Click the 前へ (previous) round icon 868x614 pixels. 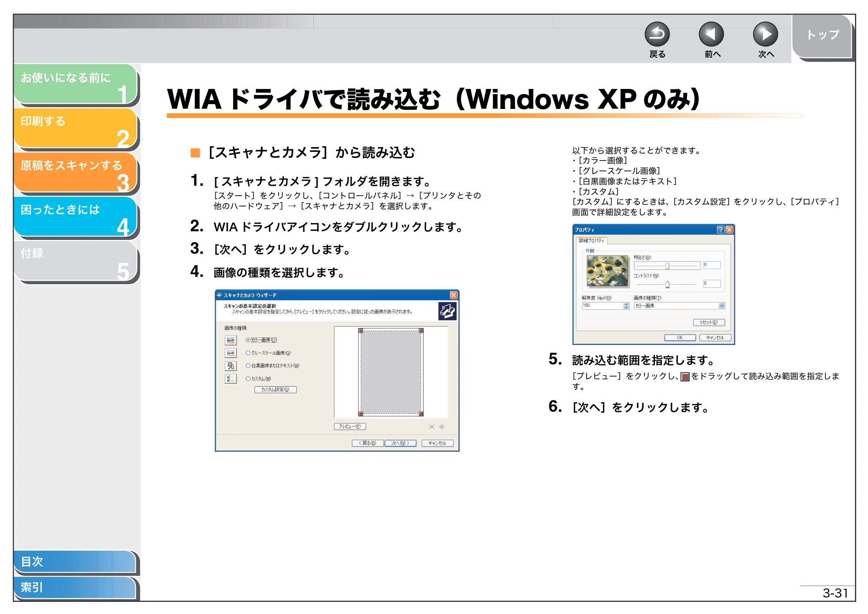(711, 34)
